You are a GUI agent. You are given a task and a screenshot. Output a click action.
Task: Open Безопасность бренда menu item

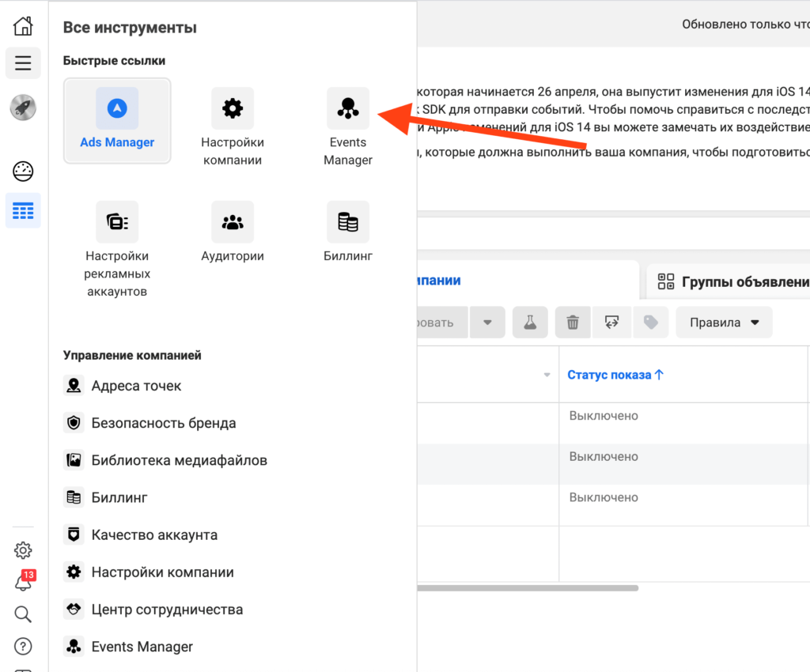[163, 423]
